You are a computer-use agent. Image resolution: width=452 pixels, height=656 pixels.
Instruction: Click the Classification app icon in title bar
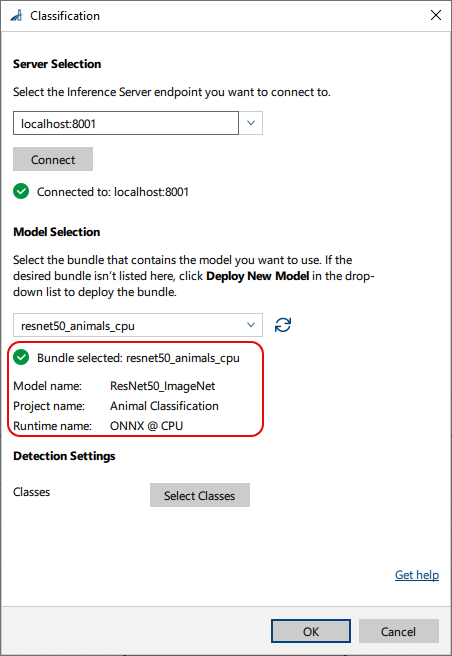click(16, 15)
